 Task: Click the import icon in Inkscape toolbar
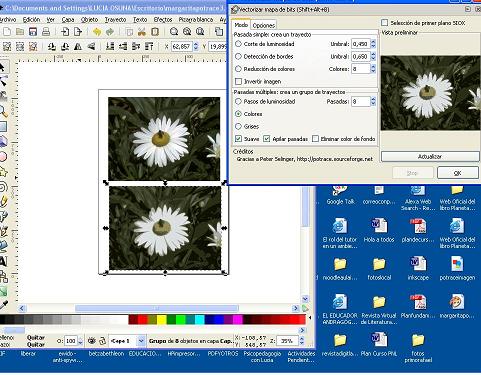point(65,32)
